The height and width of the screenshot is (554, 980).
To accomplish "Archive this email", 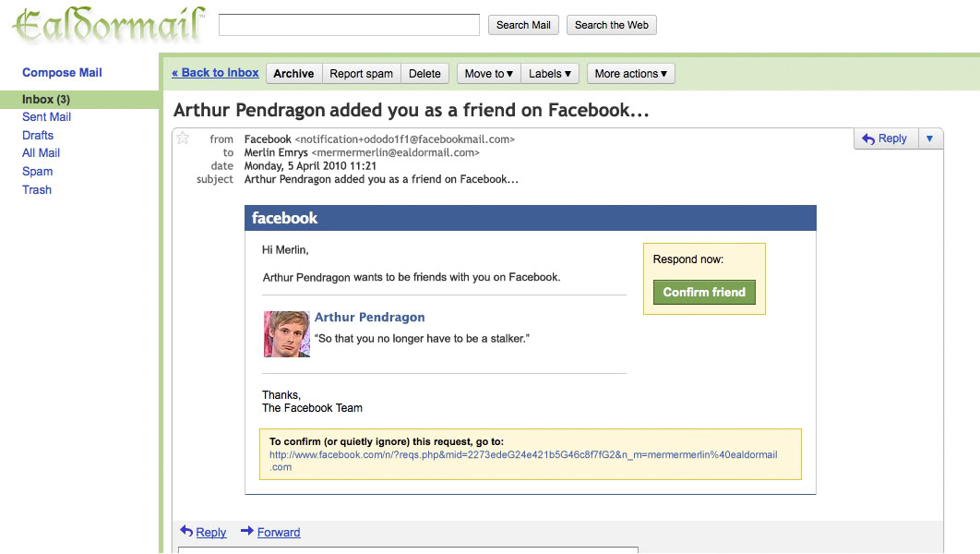I will pyautogui.click(x=293, y=74).
